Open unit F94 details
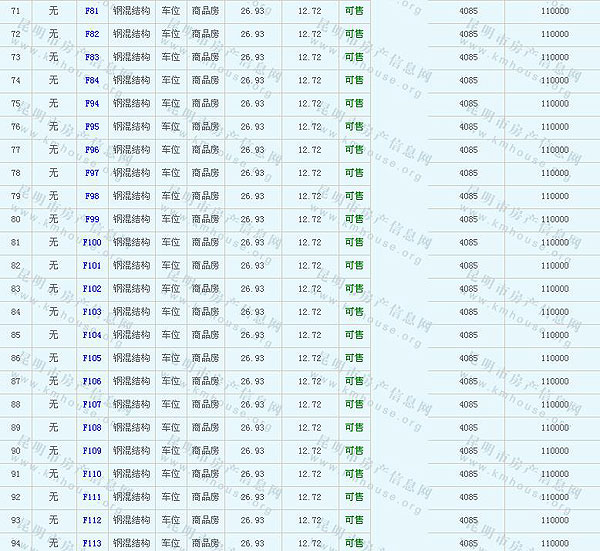This screenshot has height=551, width=600. click(x=91, y=103)
